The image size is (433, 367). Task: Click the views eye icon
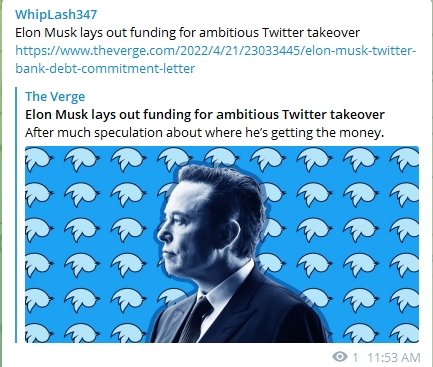tap(340, 357)
